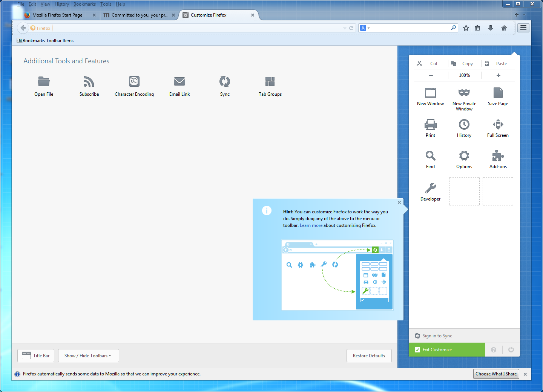Viewport: 543px width, 392px height.
Task: Click the Save Page icon
Action: pos(498,93)
